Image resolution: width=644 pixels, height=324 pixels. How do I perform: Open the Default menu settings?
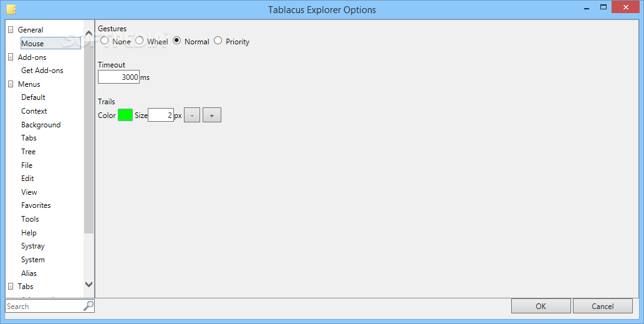[x=33, y=97]
